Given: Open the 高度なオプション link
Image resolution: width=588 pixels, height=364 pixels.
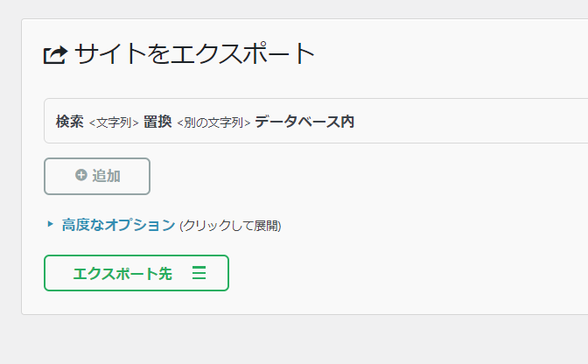Looking at the screenshot, I should [118, 225].
